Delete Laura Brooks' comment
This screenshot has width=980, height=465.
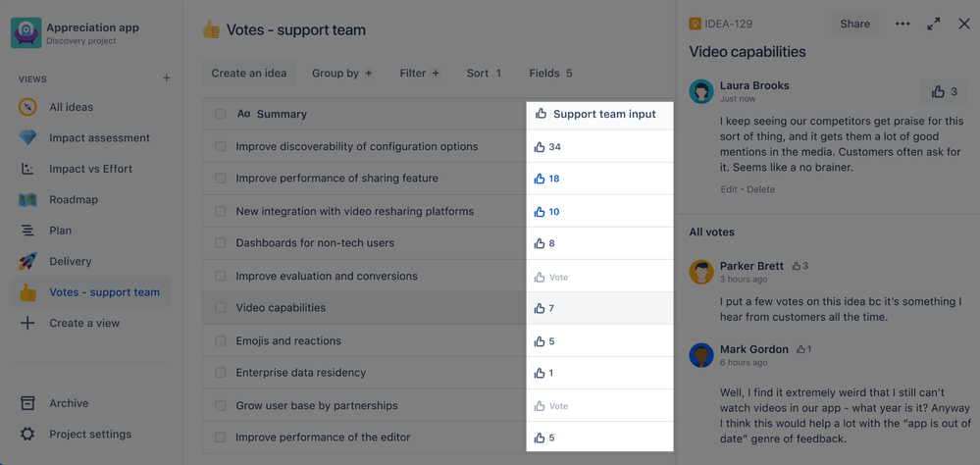(x=760, y=189)
